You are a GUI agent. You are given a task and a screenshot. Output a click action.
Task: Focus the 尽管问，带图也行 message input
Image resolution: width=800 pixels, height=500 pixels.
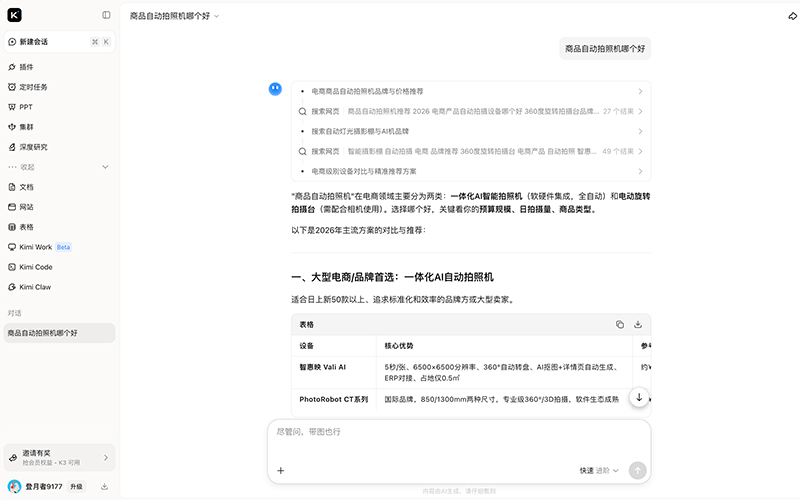point(459,433)
